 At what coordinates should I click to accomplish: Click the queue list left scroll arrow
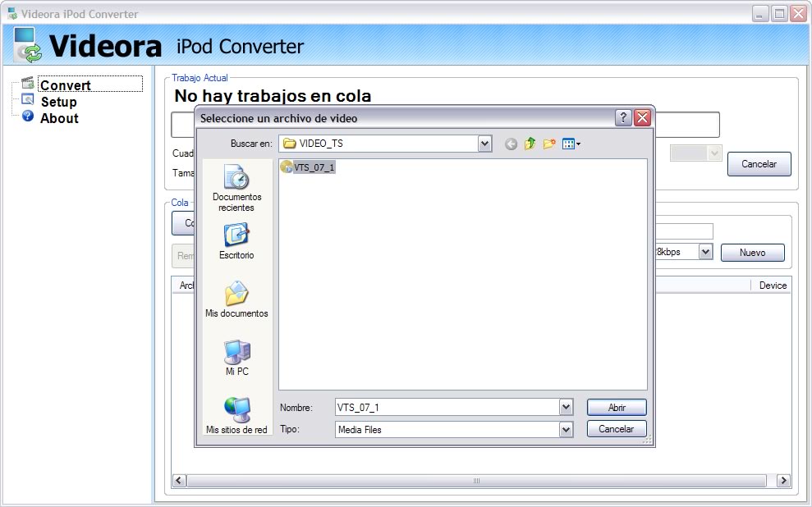coord(179,480)
